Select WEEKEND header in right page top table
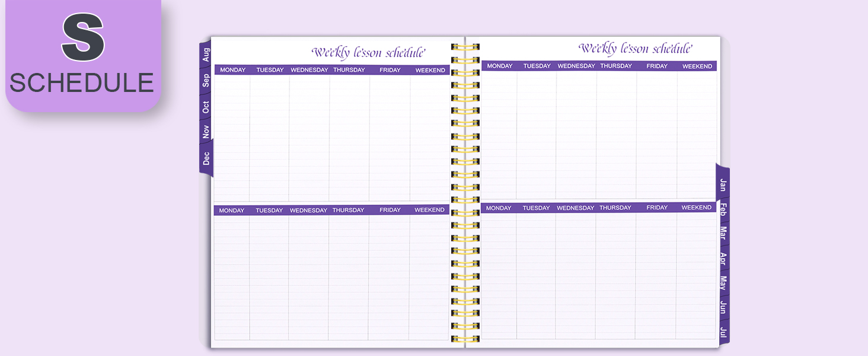This screenshot has width=868, height=356. pos(697,66)
